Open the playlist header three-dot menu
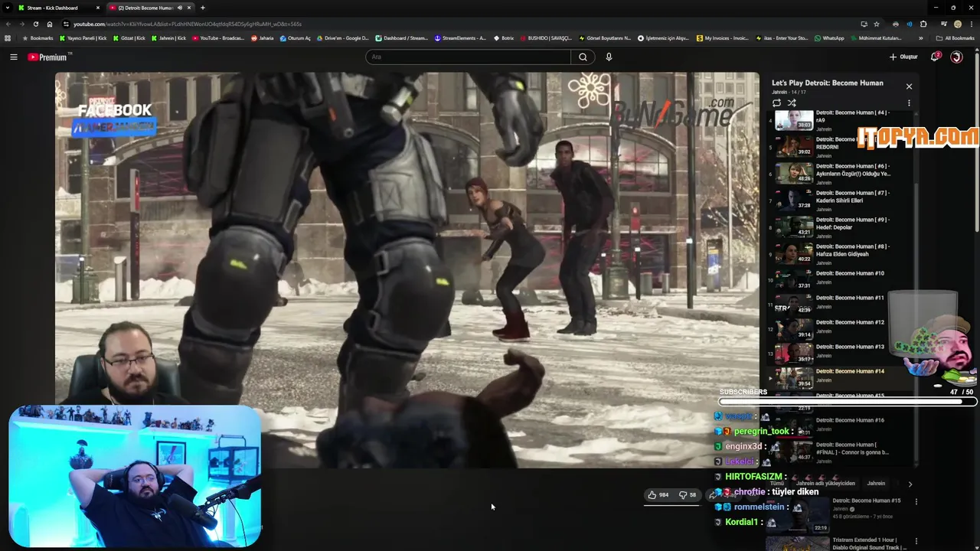980x551 pixels. [909, 103]
